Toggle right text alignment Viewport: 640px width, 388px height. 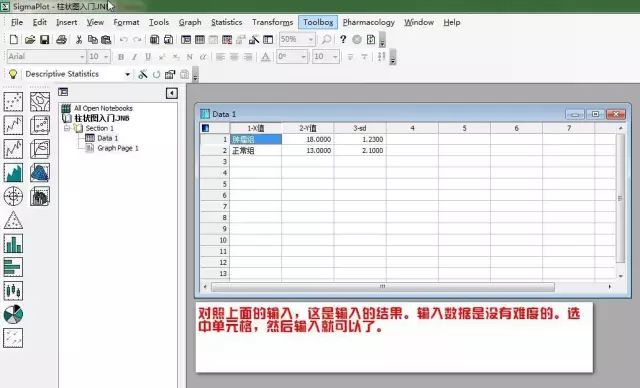click(248, 57)
